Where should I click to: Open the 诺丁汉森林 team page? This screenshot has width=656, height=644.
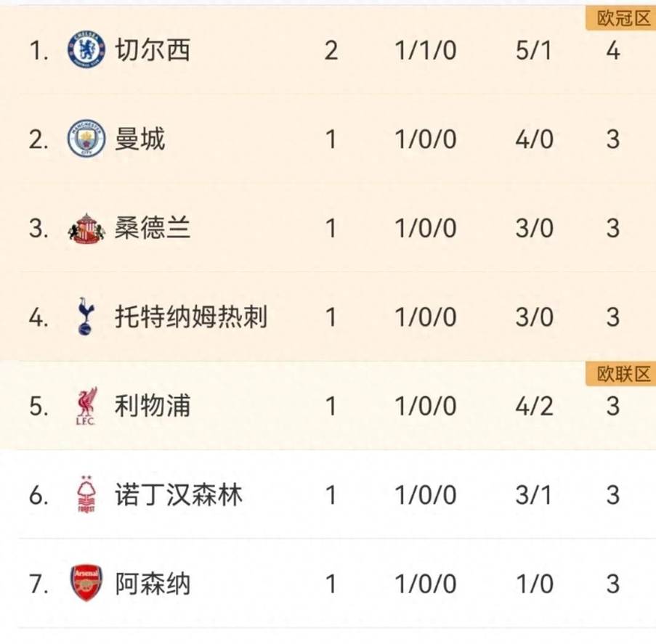coord(179,495)
